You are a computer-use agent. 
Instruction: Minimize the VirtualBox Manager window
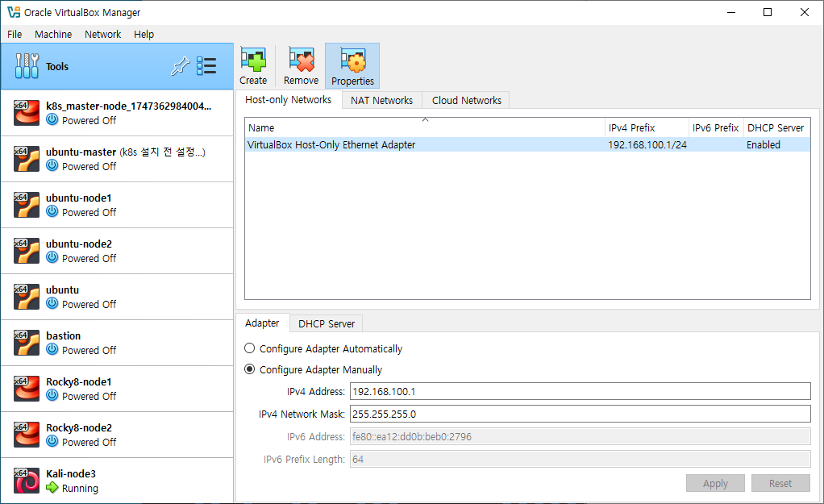pos(731,12)
